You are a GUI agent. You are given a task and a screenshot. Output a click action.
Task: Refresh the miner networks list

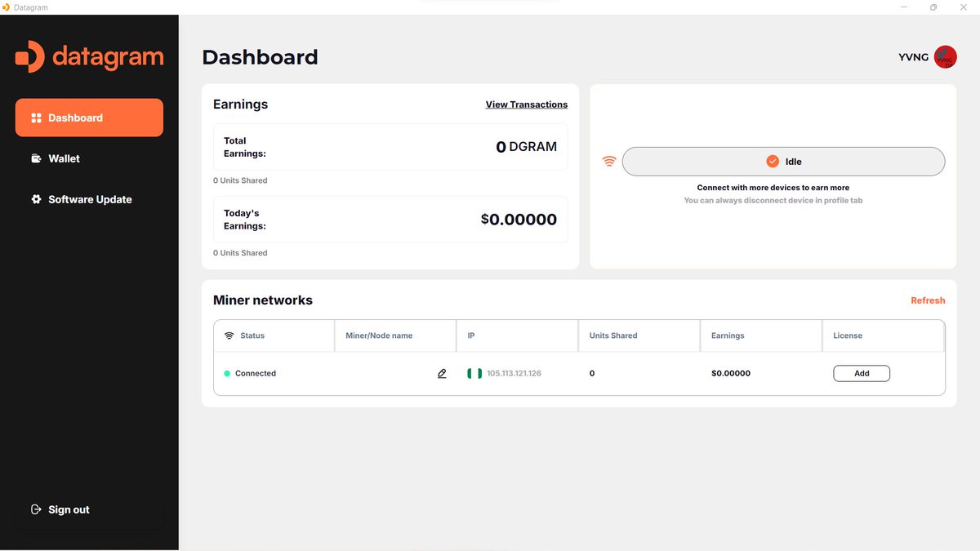pyautogui.click(x=928, y=300)
